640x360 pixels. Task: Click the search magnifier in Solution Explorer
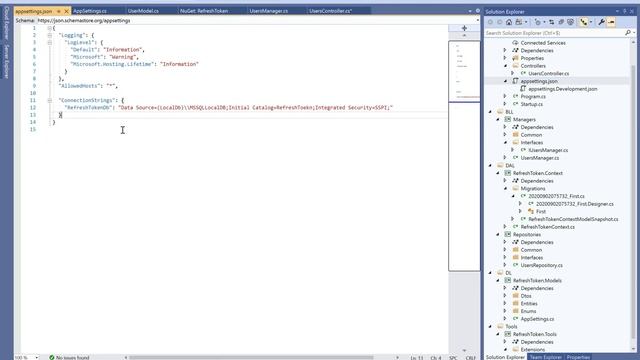pos(628,33)
